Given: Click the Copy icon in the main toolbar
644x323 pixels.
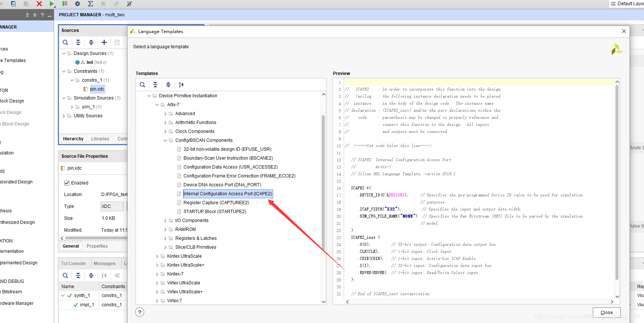Looking at the screenshot, I should [x=13, y=4].
